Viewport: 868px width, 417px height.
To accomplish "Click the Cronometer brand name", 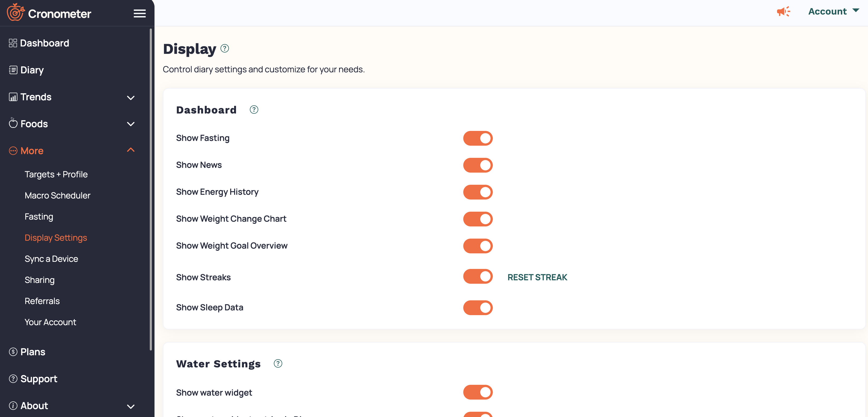I will (60, 14).
